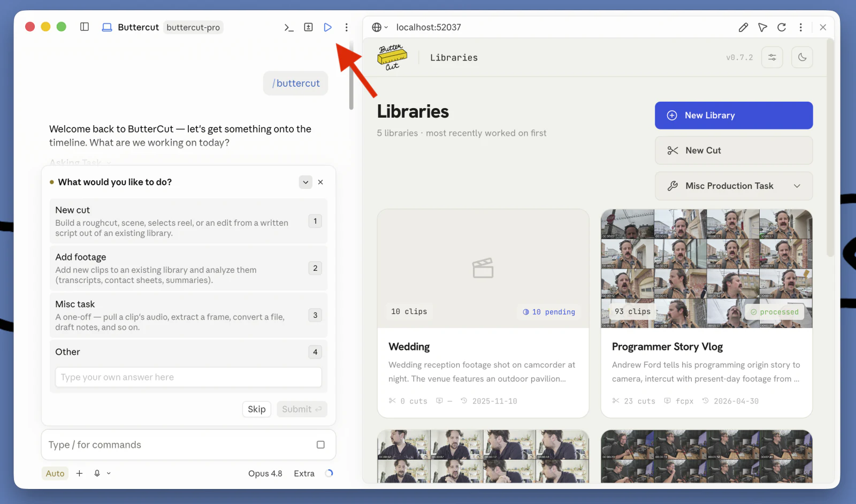Click the ButterCut logo
Viewport: 856px width, 504px height.
pos(392,57)
